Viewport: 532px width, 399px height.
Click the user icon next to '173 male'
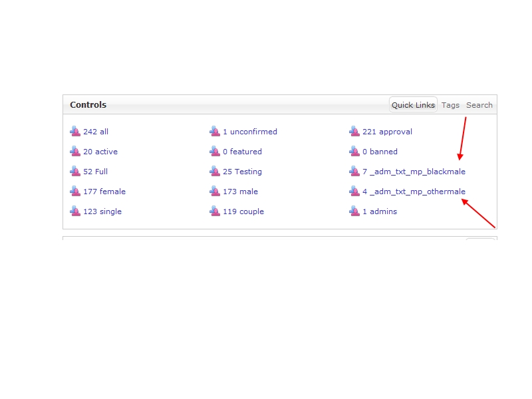click(215, 192)
